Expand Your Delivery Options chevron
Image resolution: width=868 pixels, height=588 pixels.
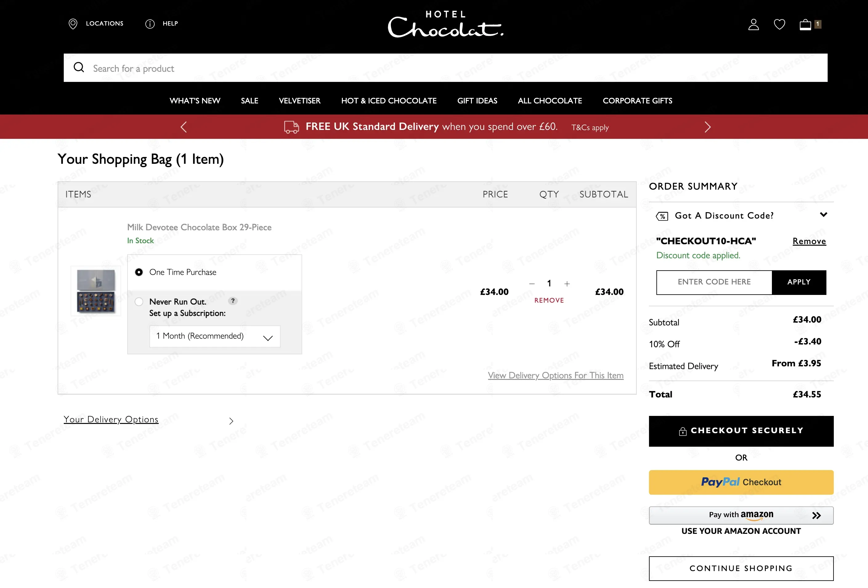pyautogui.click(x=231, y=421)
